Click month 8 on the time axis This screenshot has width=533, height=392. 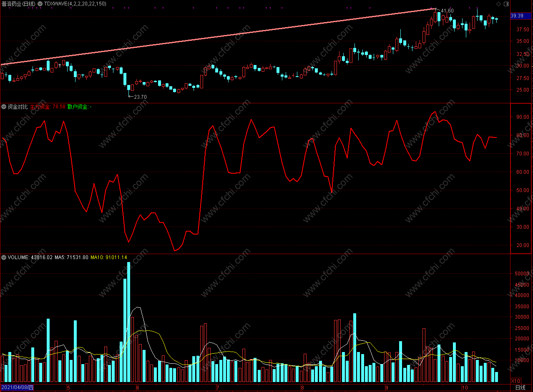302,388
